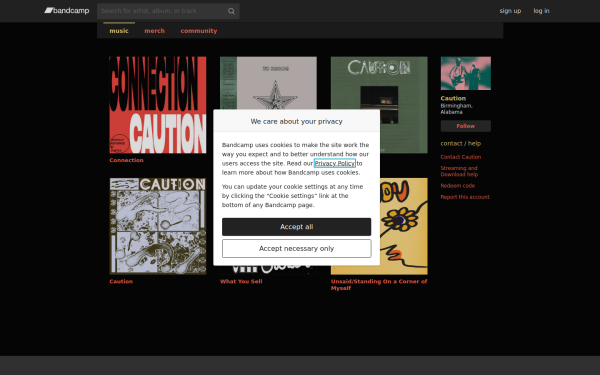The width and height of the screenshot is (600, 375).
Task: Click the Bandcamp logo
Action: click(x=67, y=11)
